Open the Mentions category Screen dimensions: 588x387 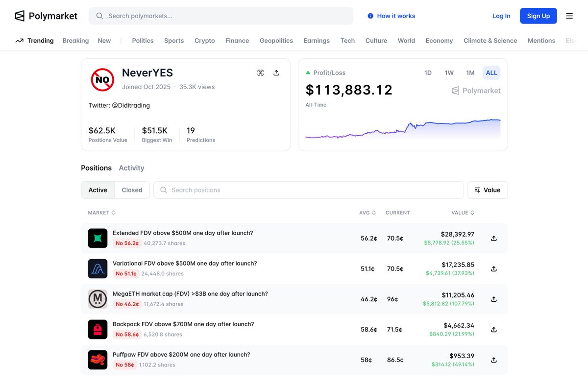point(541,41)
